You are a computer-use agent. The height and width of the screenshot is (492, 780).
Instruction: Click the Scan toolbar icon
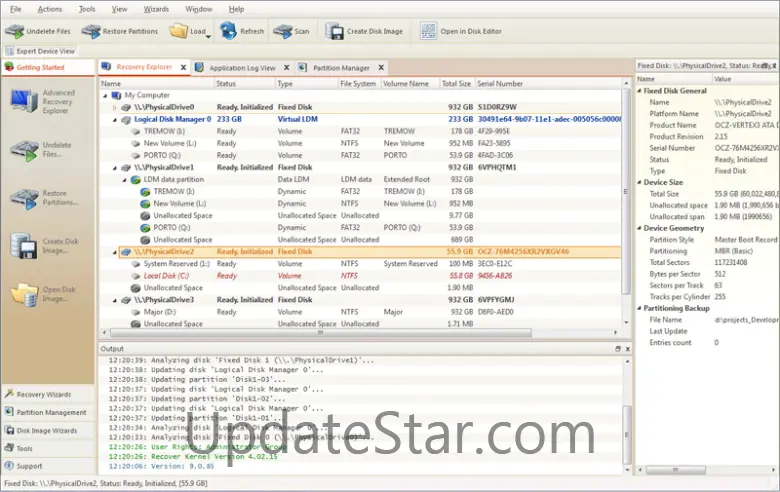282,31
